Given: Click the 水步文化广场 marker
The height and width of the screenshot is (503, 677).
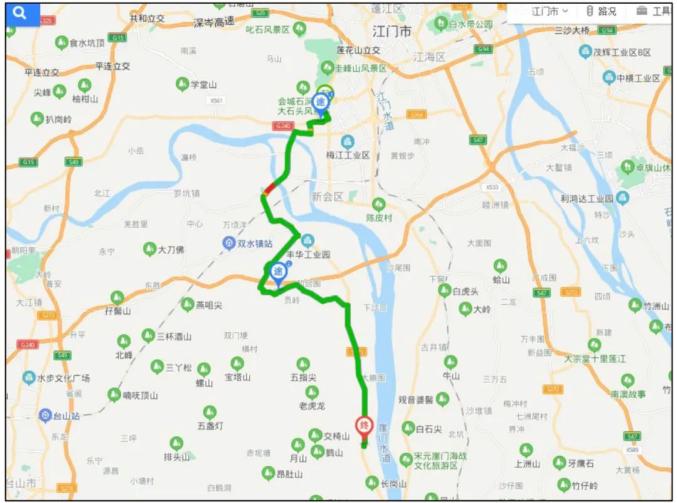Looking at the screenshot, I should (x=29, y=378).
